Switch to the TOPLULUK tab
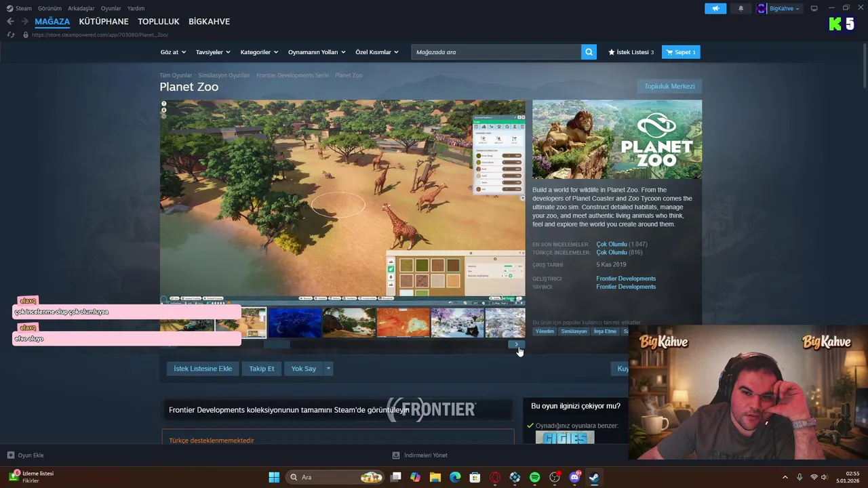This screenshot has height=488, width=868. coord(159,22)
